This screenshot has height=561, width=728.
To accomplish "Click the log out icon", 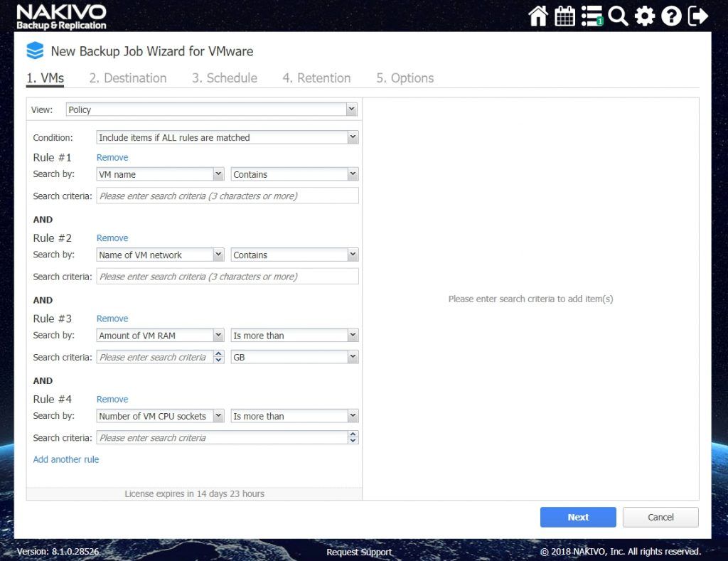I will [698, 16].
